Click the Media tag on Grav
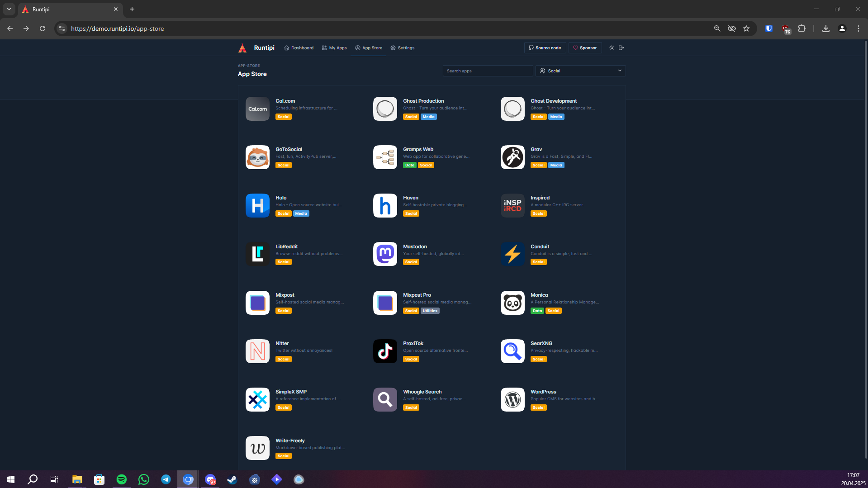This screenshot has width=868, height=488. pyautogui.click(x=556, y=165)
